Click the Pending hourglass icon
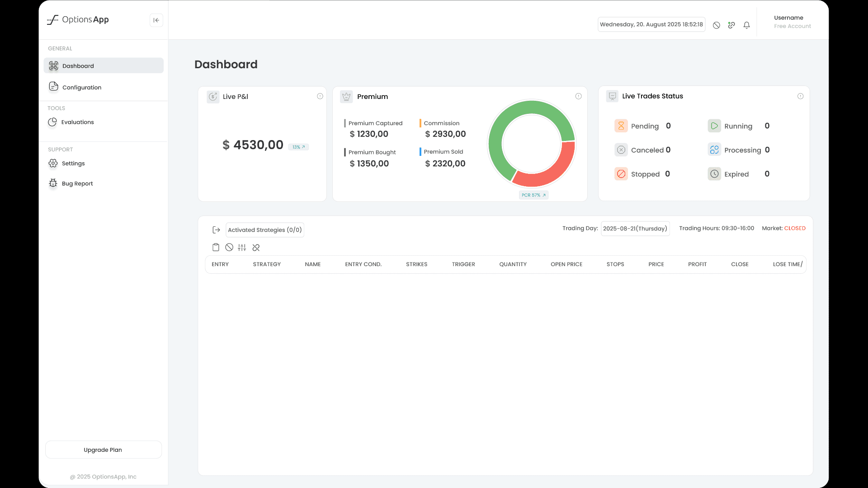 tap(621, 126)
